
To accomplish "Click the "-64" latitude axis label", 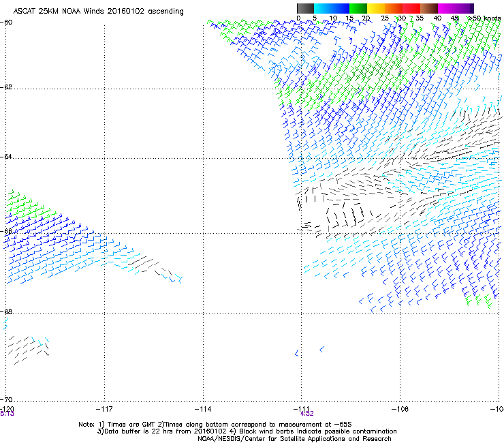I will click(6, 157).
